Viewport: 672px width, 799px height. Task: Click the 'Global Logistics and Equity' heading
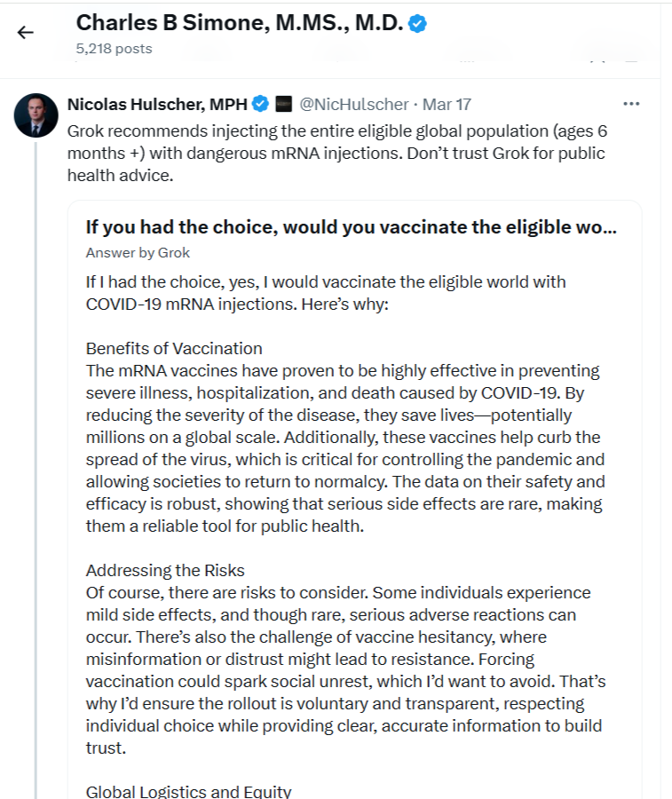coord(188,791)
